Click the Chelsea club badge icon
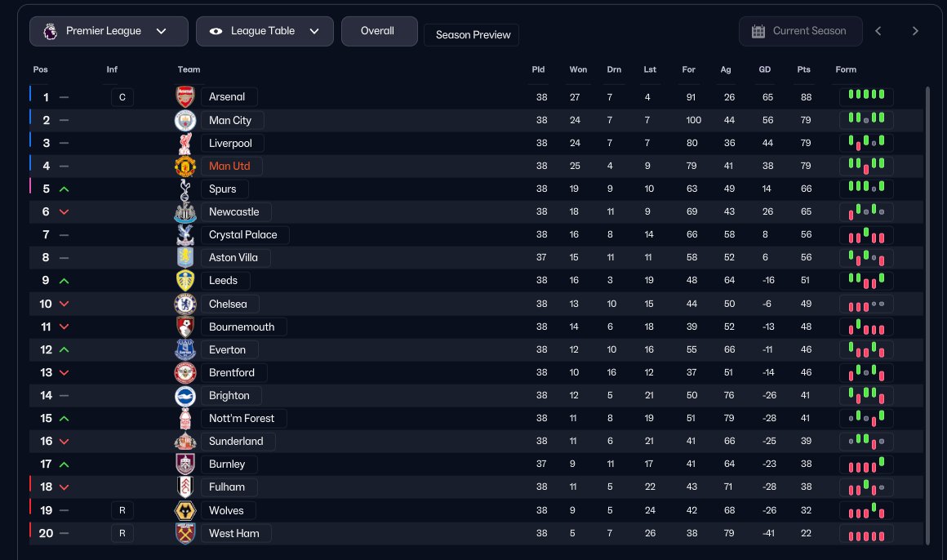The height and width of the screenshot is (560, 947). [185, 304]
